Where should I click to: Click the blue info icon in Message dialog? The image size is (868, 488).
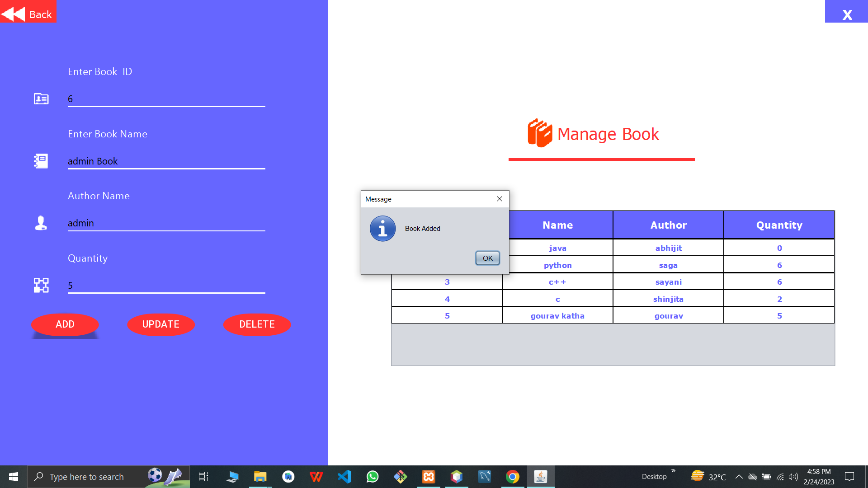382,229
